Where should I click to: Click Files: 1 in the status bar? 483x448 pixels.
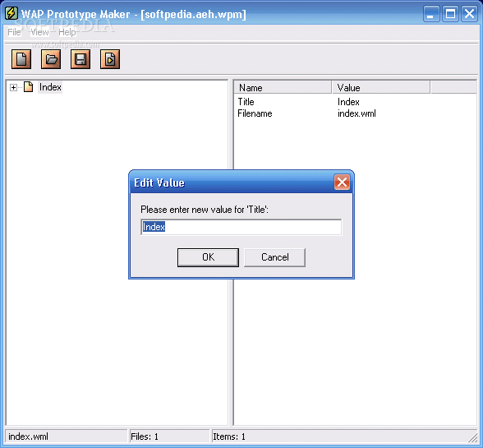point(145,436)
